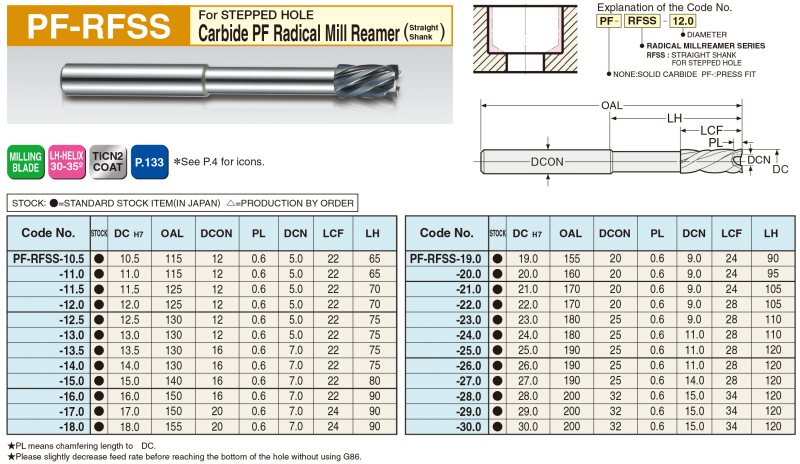Viewport: 800px width, 464px height.
Task: Click the DCON label on dimension drawing
Action: click(x=549, y=161)
